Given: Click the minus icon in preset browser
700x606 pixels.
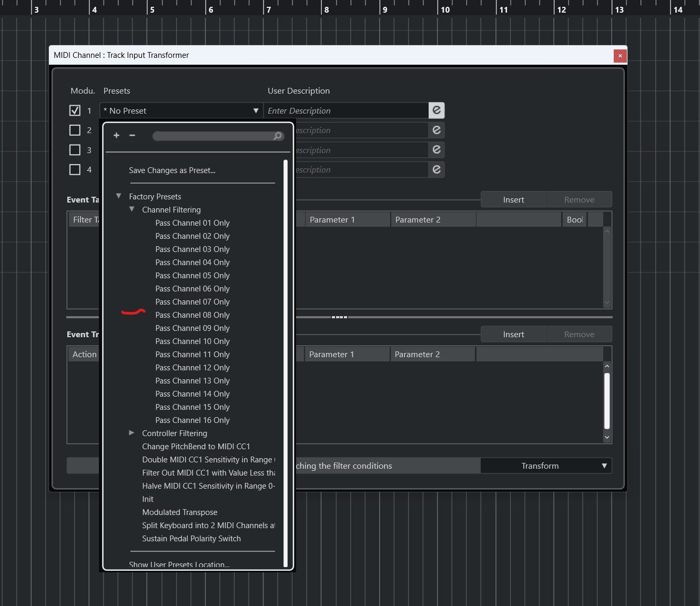Looking at the screenshot, I should click(x=133, y=136).
